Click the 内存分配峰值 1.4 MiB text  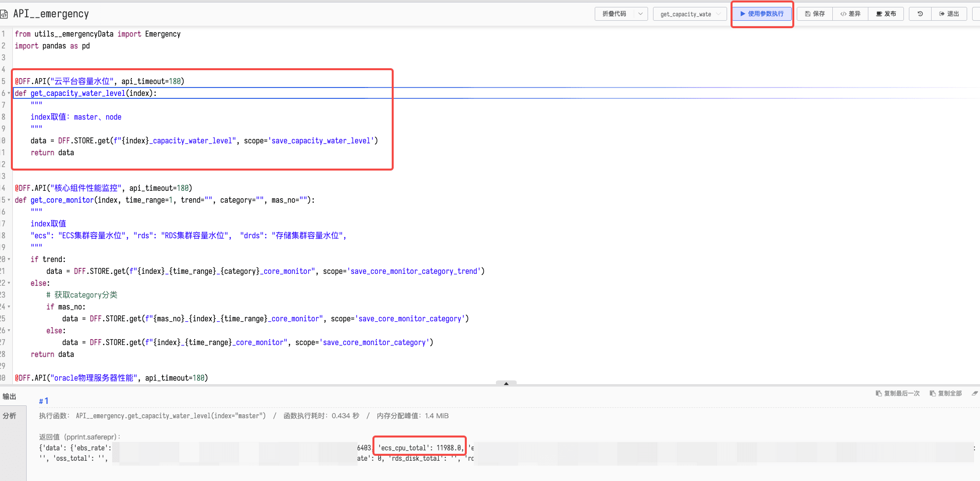click(x=413, y=416)
